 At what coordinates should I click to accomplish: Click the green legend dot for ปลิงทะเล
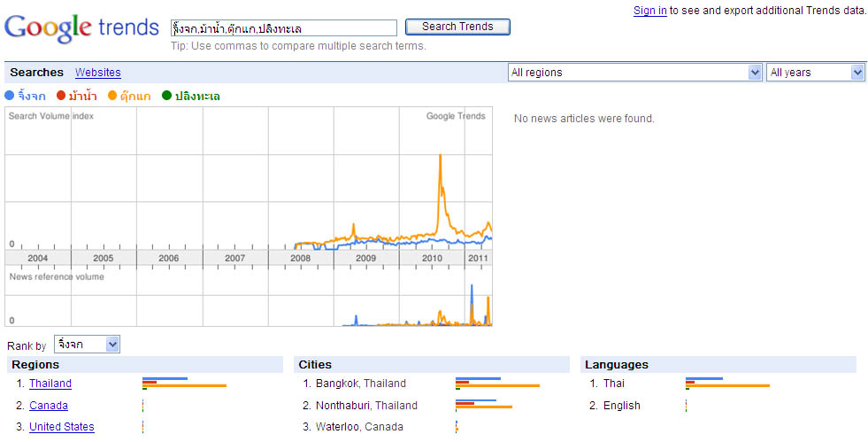tap(166, 96)
